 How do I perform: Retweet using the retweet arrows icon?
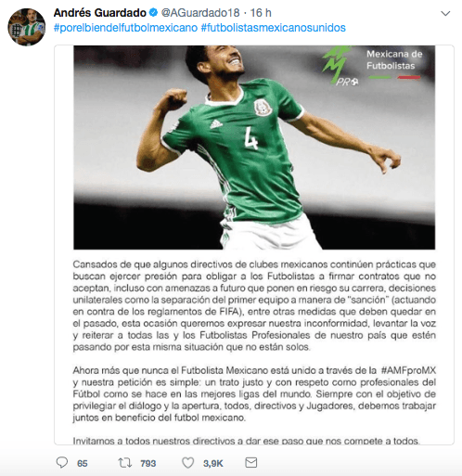click(x=125, y=463)
